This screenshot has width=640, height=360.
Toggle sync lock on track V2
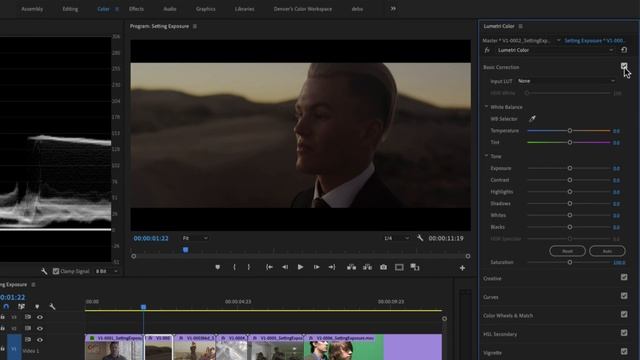tap(28, 328)
